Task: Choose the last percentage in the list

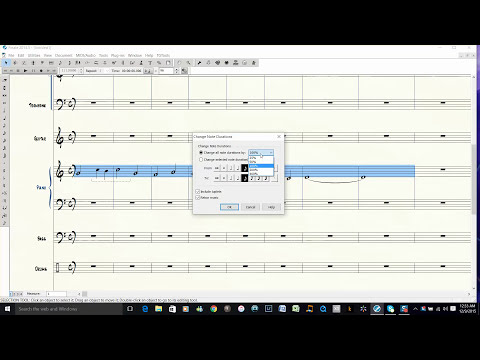Action: 261,174
